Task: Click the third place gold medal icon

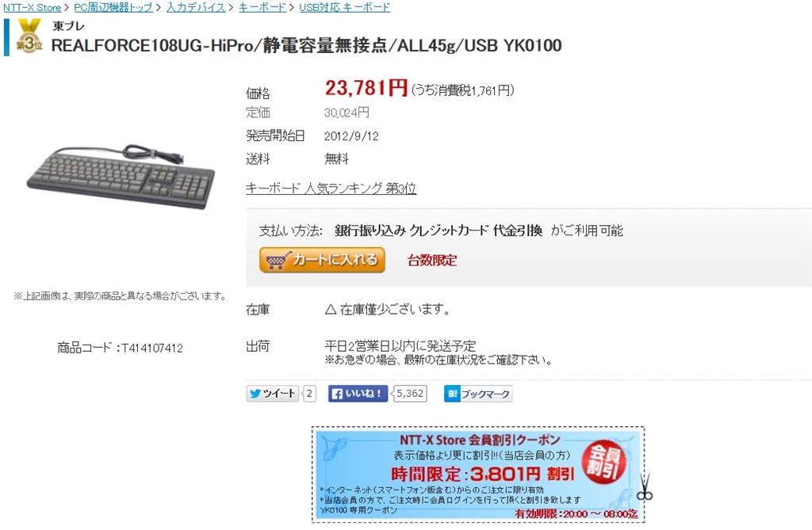Action: 29,36
